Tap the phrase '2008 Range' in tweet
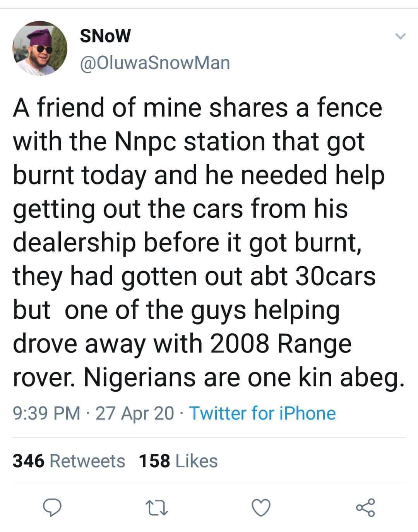Screen dimensions: 418x532 pyautogui.click(x=281, y=344)
